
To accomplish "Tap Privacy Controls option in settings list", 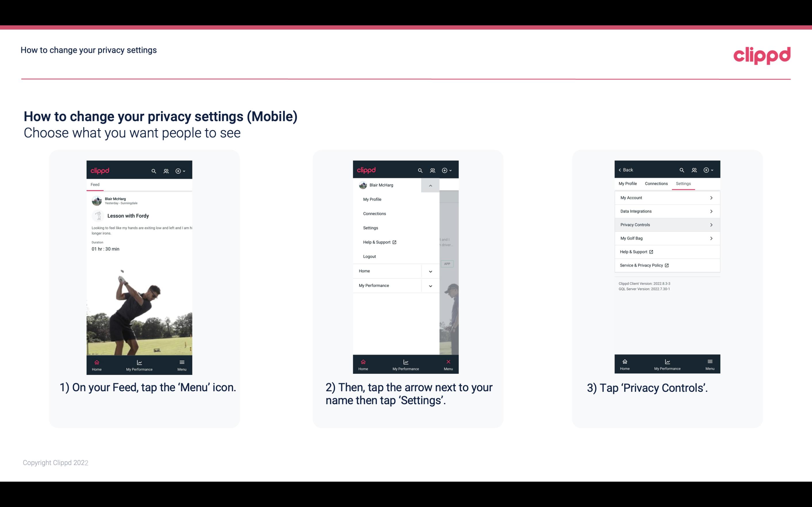I will pos(667,224).
